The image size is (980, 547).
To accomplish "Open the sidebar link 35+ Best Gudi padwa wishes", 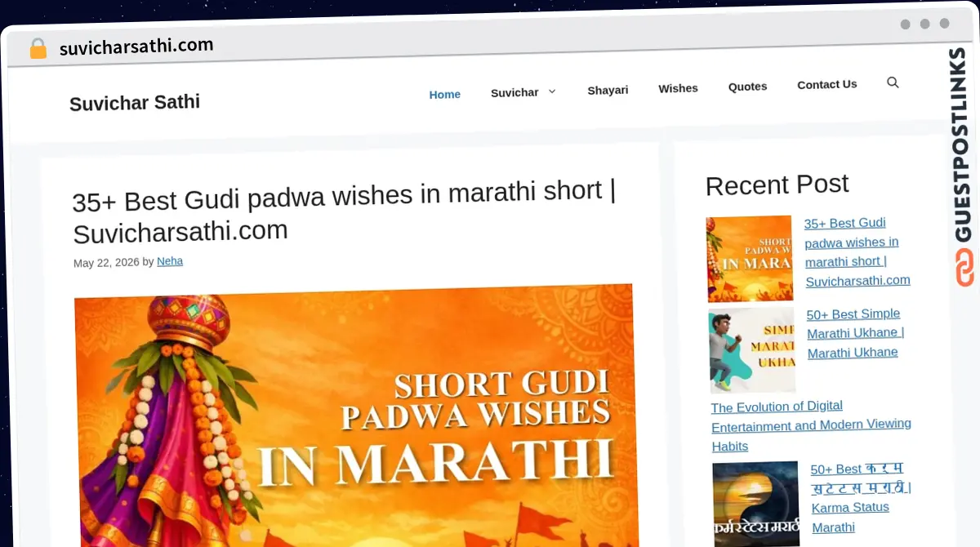I will [857, 251].
